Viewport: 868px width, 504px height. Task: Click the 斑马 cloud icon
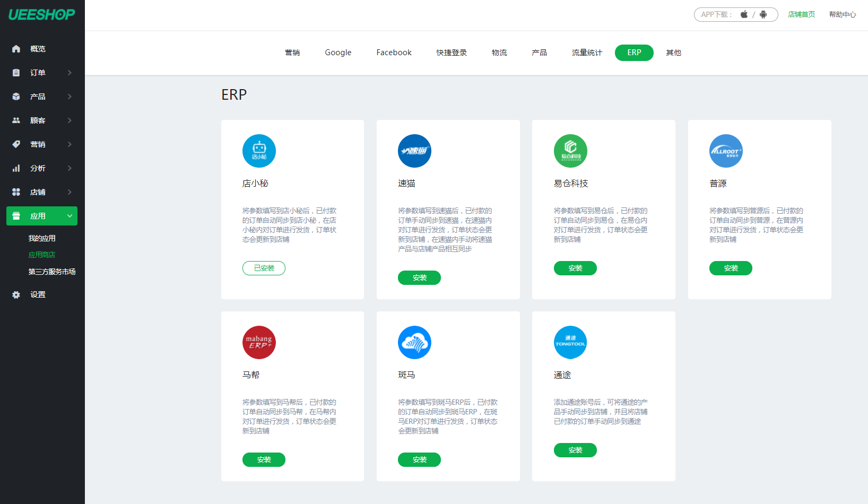click(x=414, y=342)
